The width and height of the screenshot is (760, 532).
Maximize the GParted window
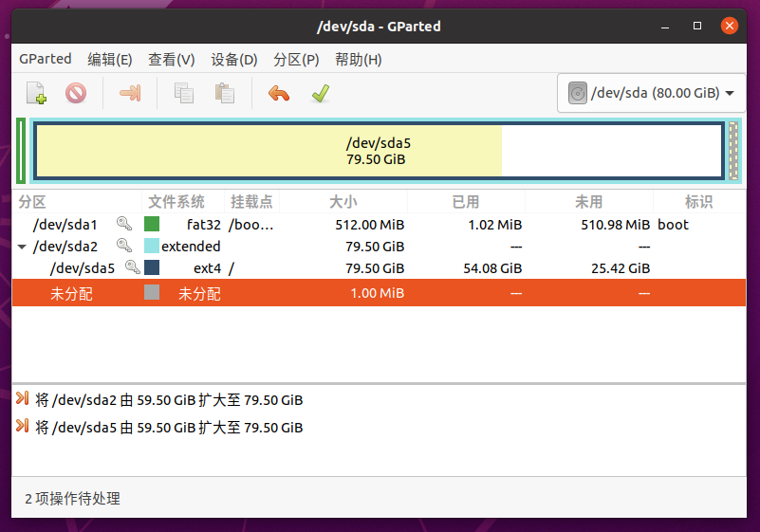click(x=697, y=26)
